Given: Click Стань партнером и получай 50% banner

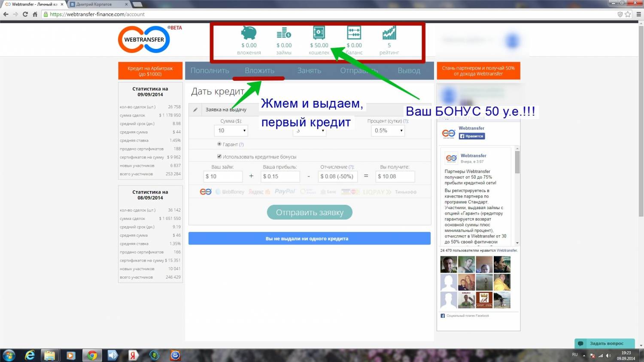Looking at the screenshot, I should (478, 71).
